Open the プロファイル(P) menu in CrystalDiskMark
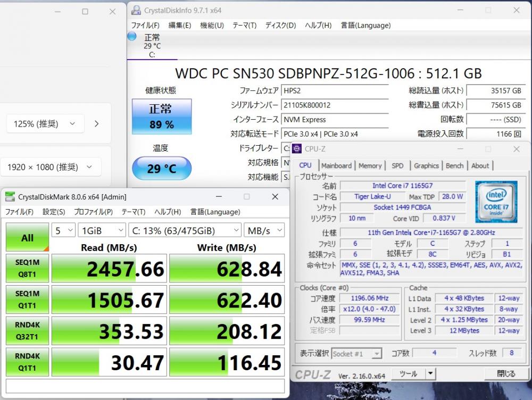This screenshot has height=400, width=532. [93, 212]
